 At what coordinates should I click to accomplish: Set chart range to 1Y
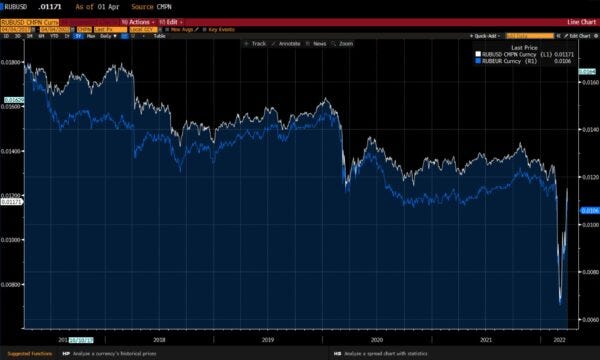pyautogui.click(x=67, y=36)
